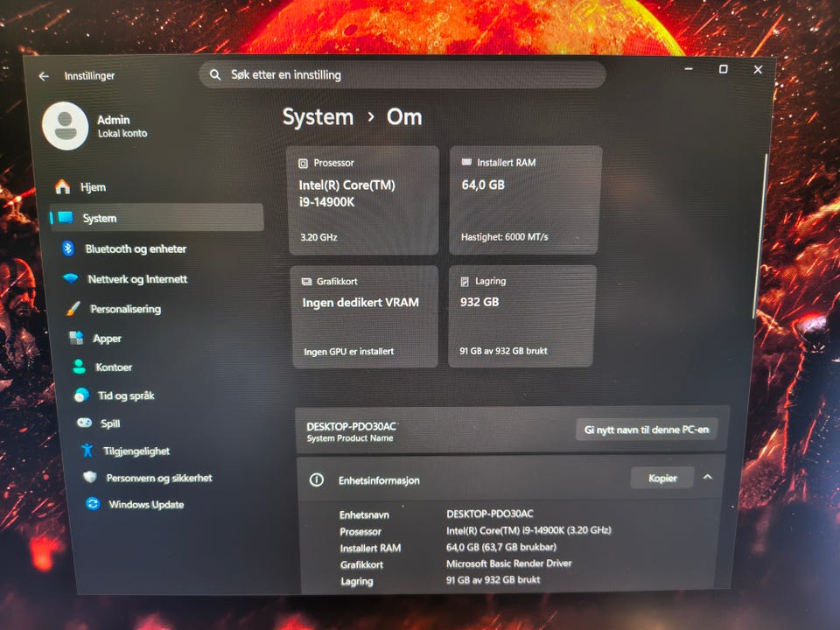Click the Nettverk wifi icon

71,278
